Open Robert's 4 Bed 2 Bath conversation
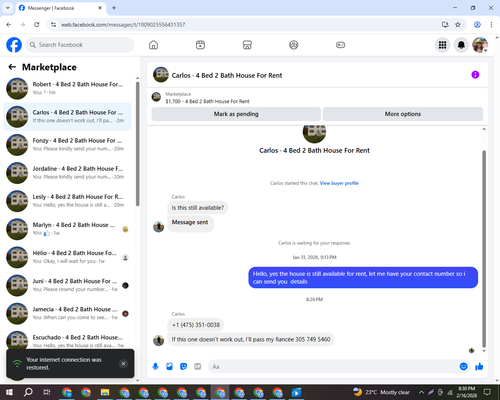The height and width of the screenshot is (400, 500). tap(67, 88)
